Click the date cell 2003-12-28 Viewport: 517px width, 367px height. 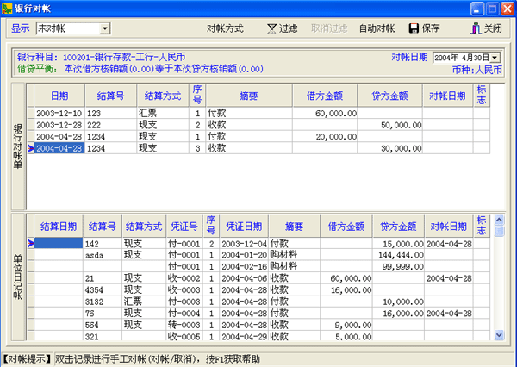(59, 125)
